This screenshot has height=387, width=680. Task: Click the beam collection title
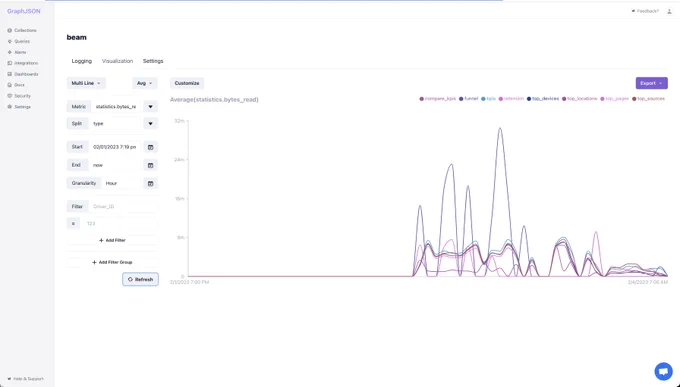pos(76,37)
